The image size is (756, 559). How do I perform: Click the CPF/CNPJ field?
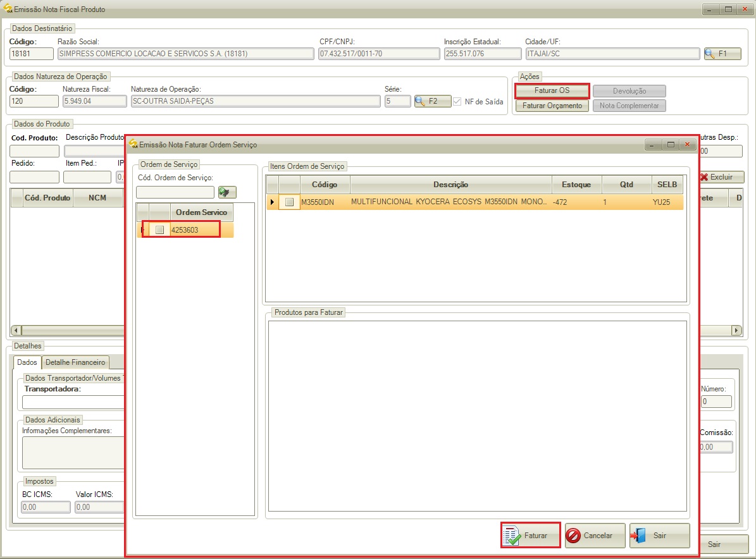(379, 54)
